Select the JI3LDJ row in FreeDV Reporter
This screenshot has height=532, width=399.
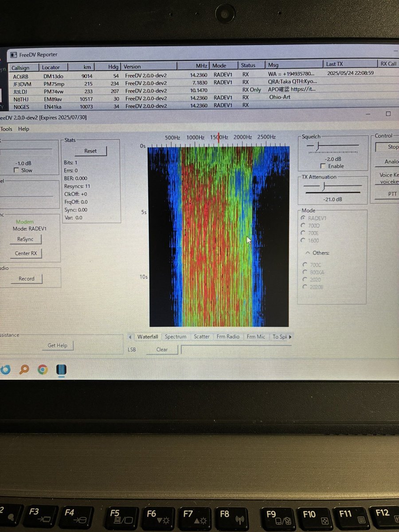[x=204, y=90]
